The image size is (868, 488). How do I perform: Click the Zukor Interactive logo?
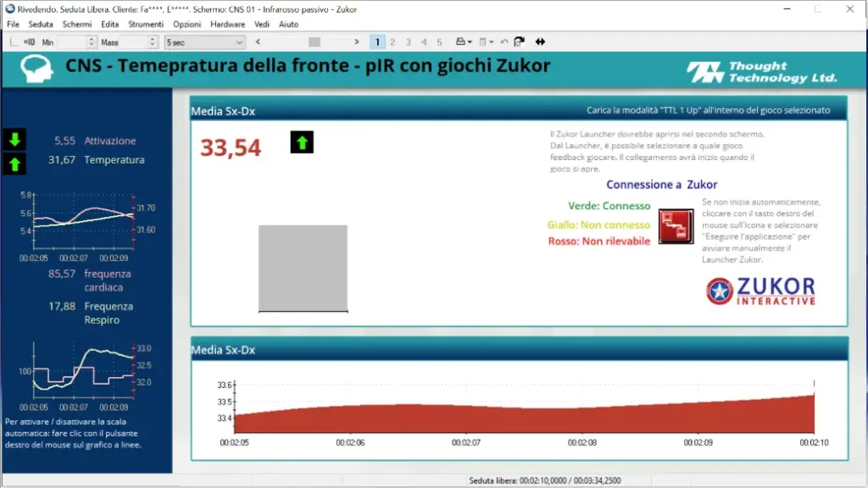click(760, 291)
